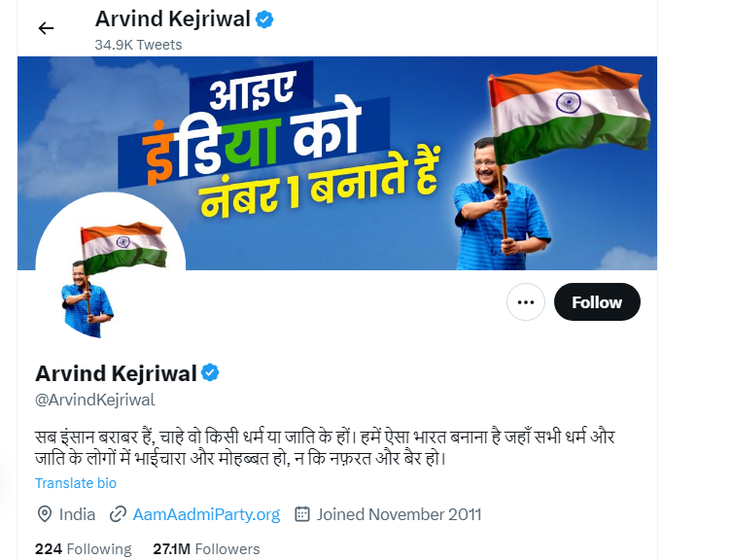Screen dimensions: 732x560
Task: Click the 34.9K Tweets count
Action: click(x=138, y=45)
